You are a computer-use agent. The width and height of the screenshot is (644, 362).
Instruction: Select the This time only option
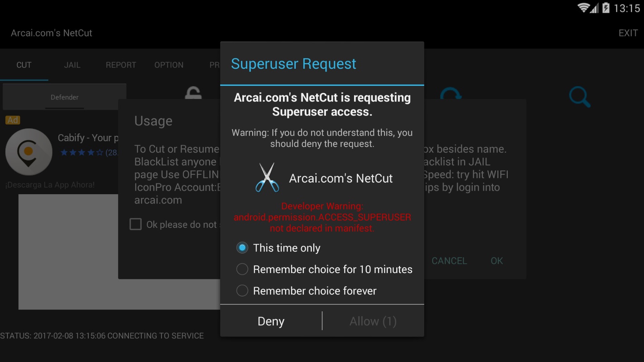(x=242, y=248)
